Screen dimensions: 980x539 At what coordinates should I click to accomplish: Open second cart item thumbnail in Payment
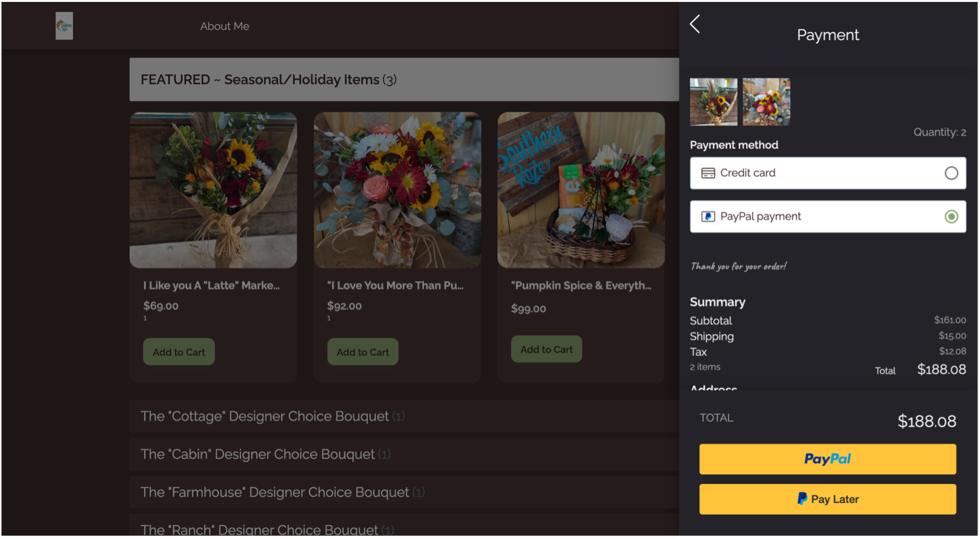(766, 102)
